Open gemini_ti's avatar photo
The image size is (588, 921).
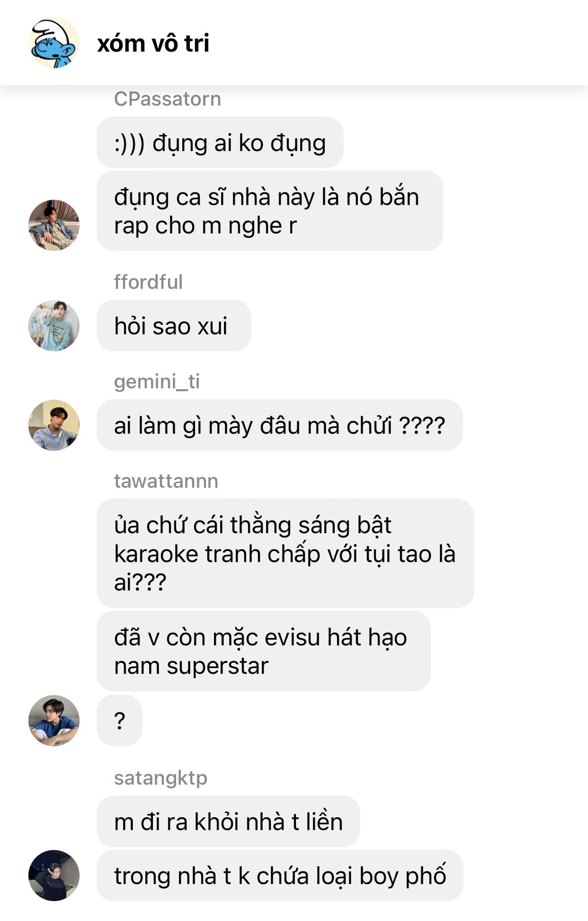(54, 425)
